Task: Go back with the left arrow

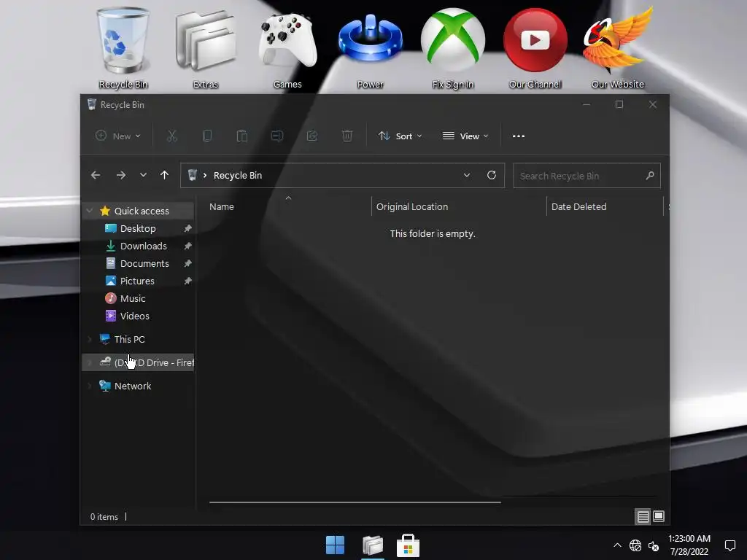Action: coord(96,175)
